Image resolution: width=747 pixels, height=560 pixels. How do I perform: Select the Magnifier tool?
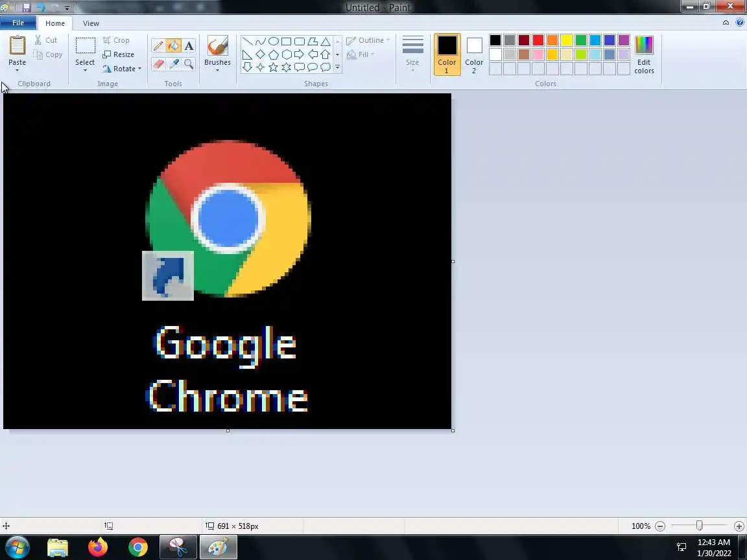[189, 64]
